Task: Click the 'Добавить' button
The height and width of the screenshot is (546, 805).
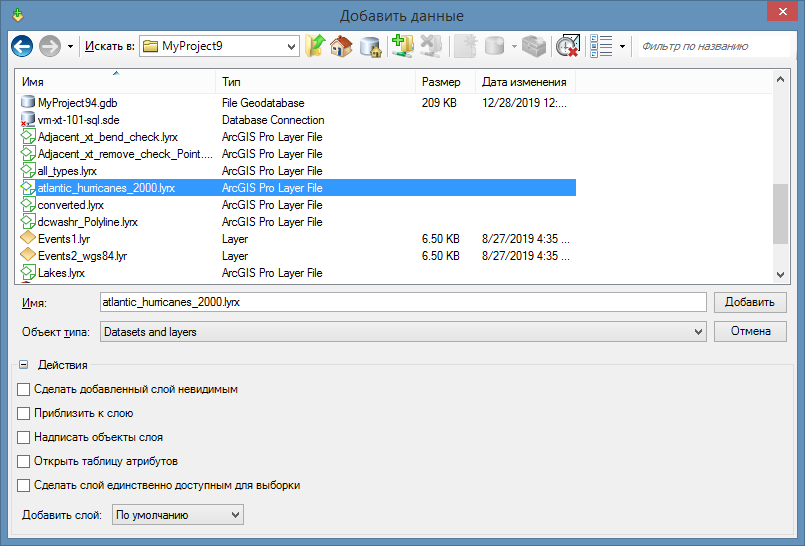Action: (x=750, y=302)
